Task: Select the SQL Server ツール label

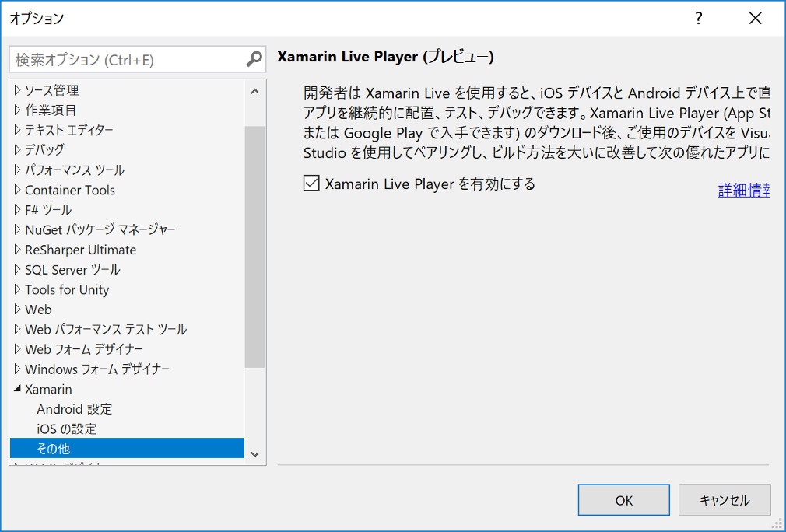Action: [x=72, y=270]
